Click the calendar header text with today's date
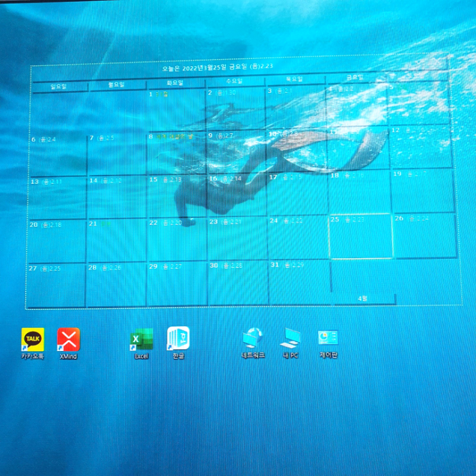Screen dimensions: 476x476 pos(217,67)
